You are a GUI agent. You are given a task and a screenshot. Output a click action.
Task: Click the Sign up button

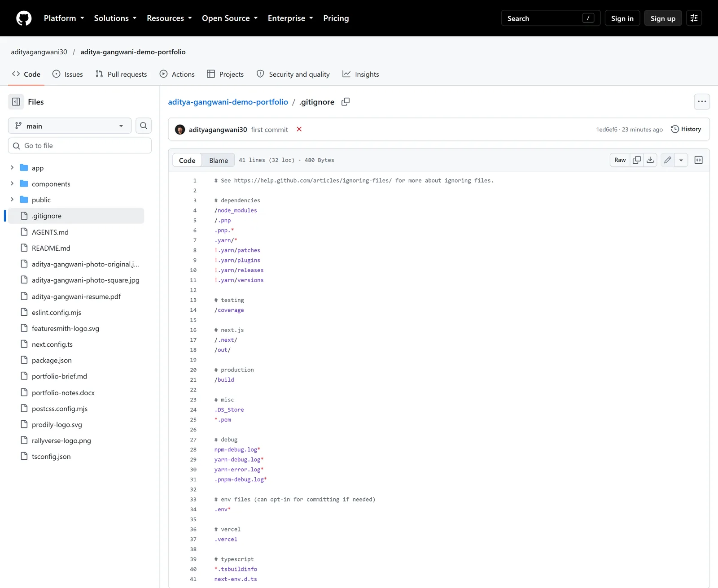tap(663, 18)
